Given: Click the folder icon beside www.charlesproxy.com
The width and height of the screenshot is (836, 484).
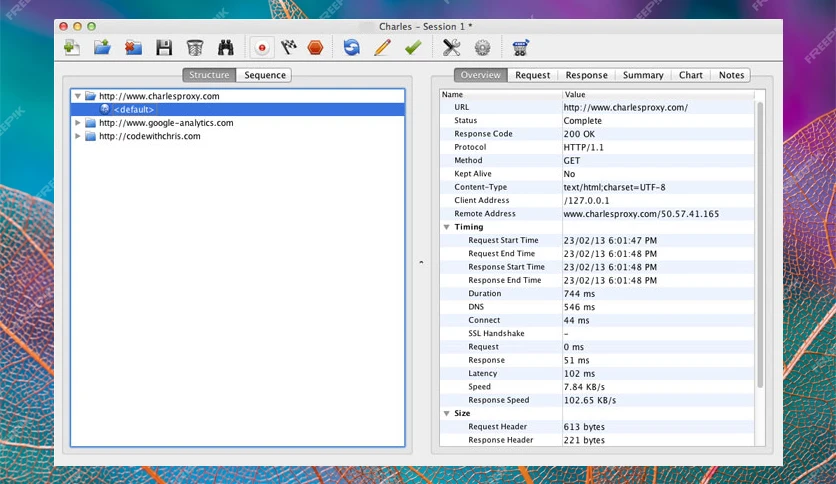Looking at the screenshot, I should [91, 96].
